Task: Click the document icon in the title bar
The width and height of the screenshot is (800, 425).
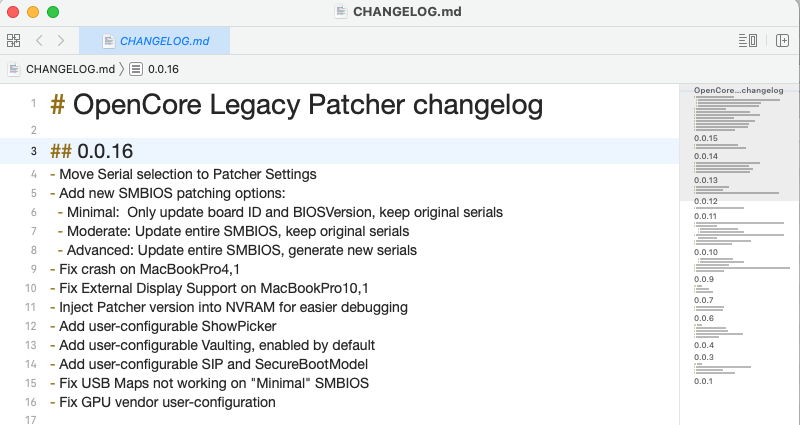Action: [340, 11]
